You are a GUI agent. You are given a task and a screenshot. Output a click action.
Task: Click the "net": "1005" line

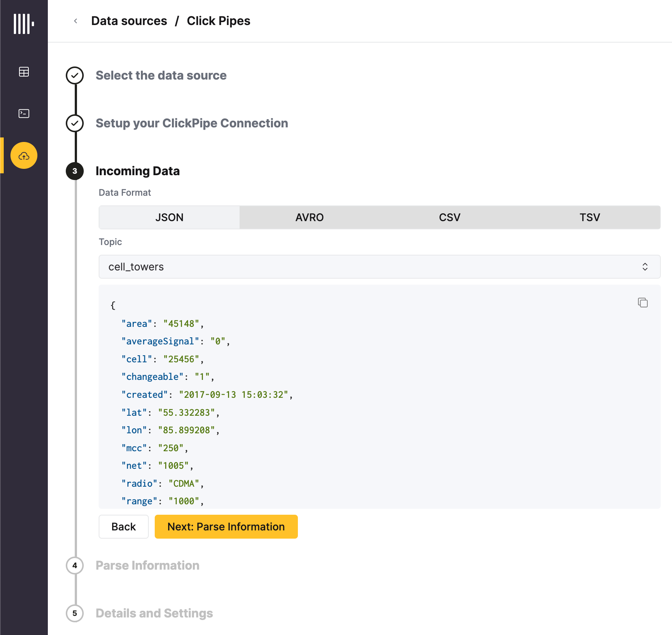pos(157,465)
